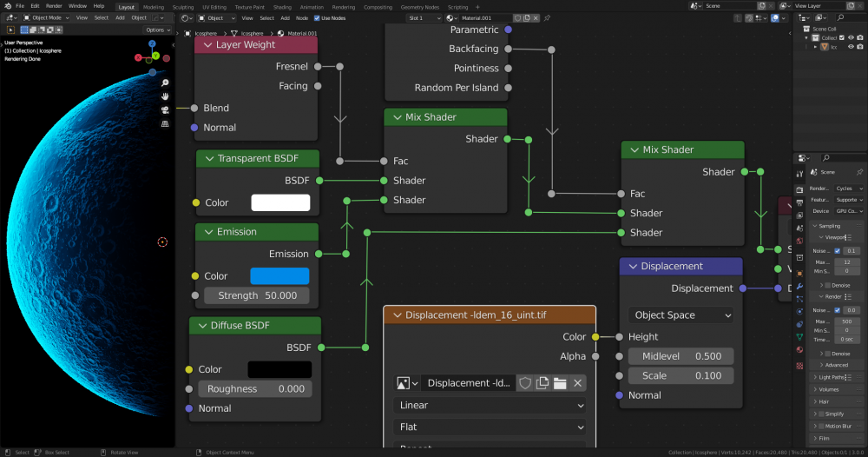Toggle Viewport Noise Threshold checkbox

click(x=837, y=251)
